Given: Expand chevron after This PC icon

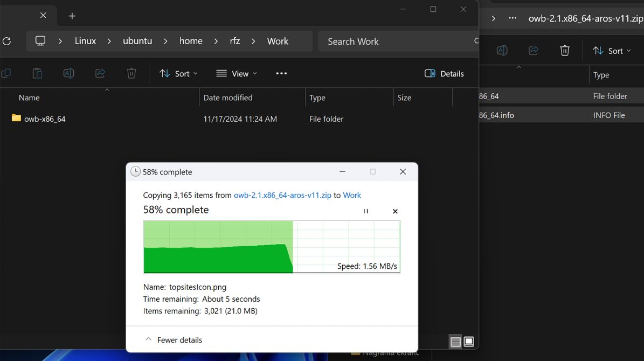Looking at the screenshot, I should pyautogui.click(x=60, y=41).
